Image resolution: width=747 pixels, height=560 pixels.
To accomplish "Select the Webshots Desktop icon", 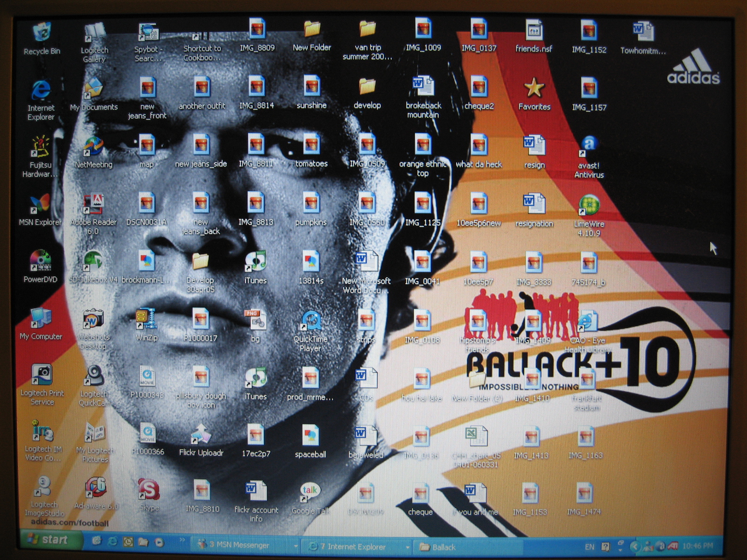I will [93, 319].
